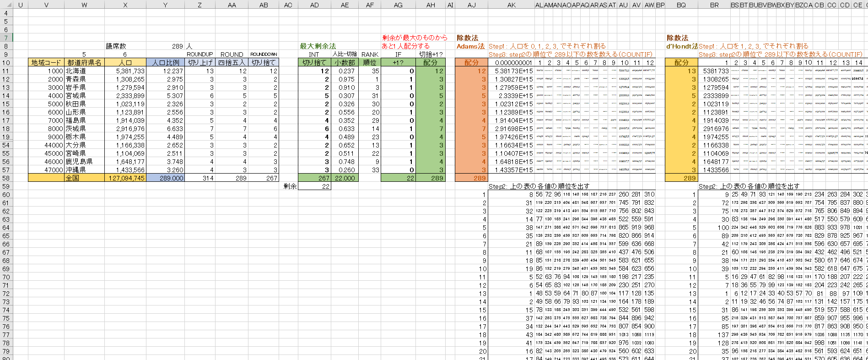This screenshot has height=360, width=868.
Task: Select the 沖縄県 prefecture cell
Action: pos(84,170)
